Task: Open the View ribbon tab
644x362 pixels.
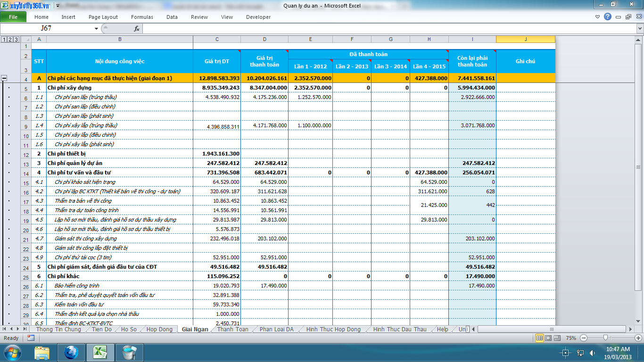Action: 227,17
